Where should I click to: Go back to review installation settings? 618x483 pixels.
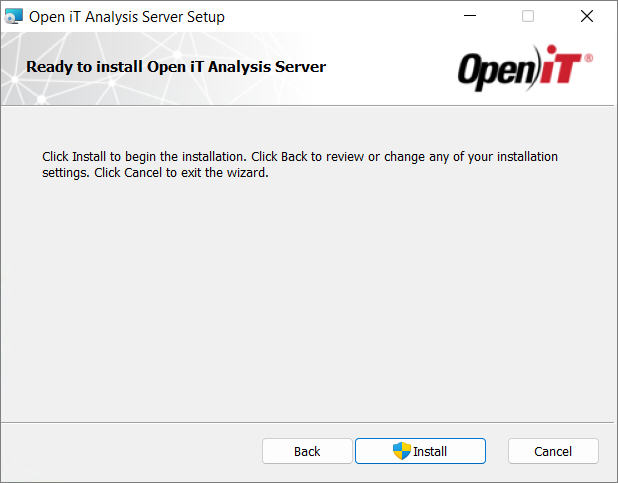click(x=307, y=451)
